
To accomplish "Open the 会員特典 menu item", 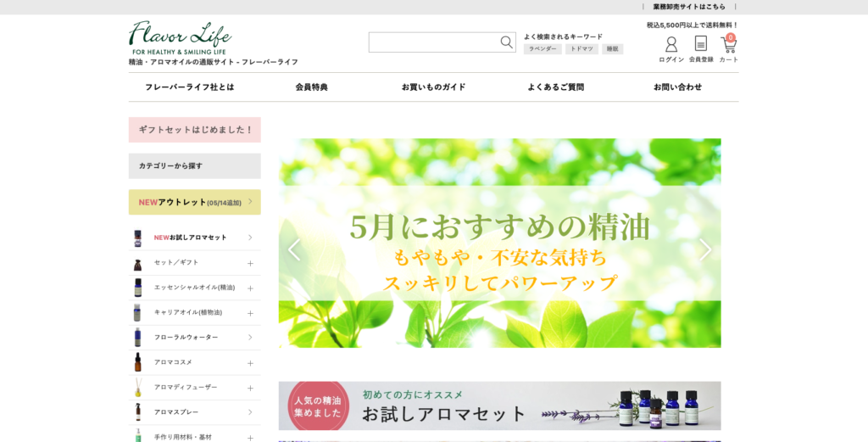I will [x=311, y=87].
